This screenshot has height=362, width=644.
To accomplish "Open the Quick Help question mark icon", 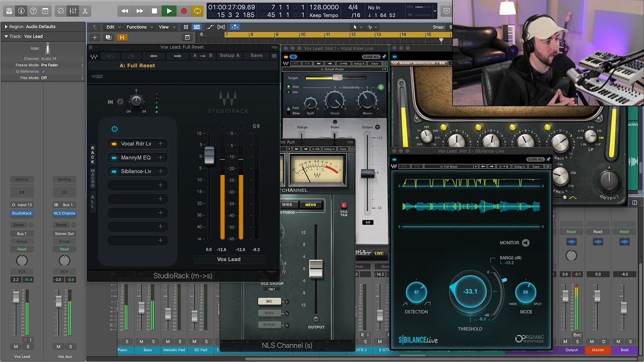I will click(33, 11).
